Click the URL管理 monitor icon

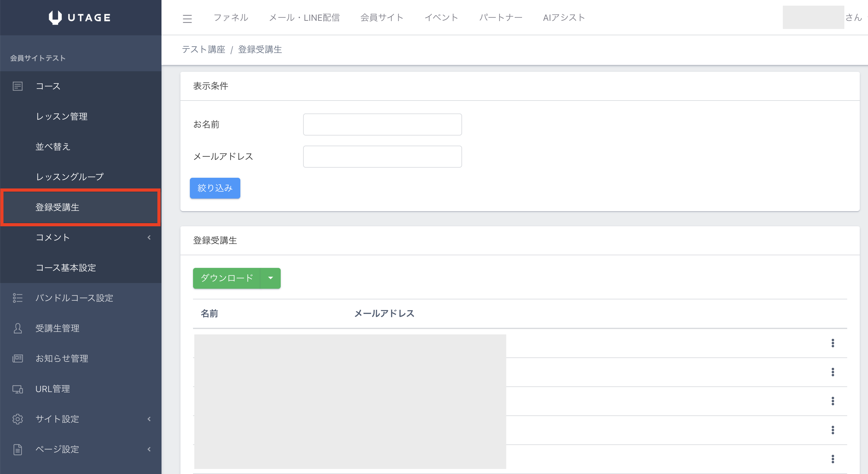[18, 389]
